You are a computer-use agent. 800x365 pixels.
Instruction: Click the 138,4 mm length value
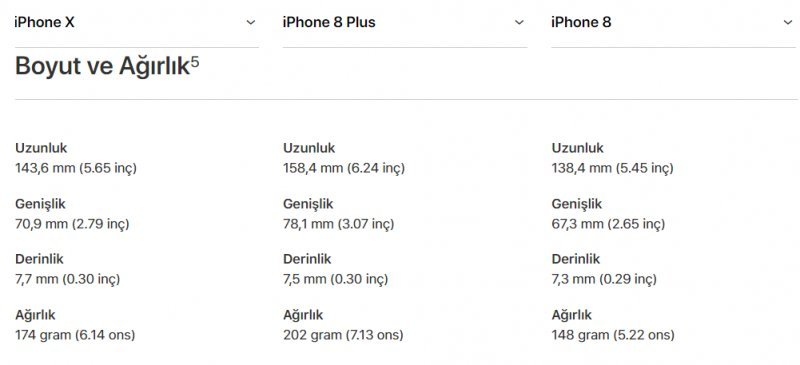pyautogui.click(x=612, y=168)
